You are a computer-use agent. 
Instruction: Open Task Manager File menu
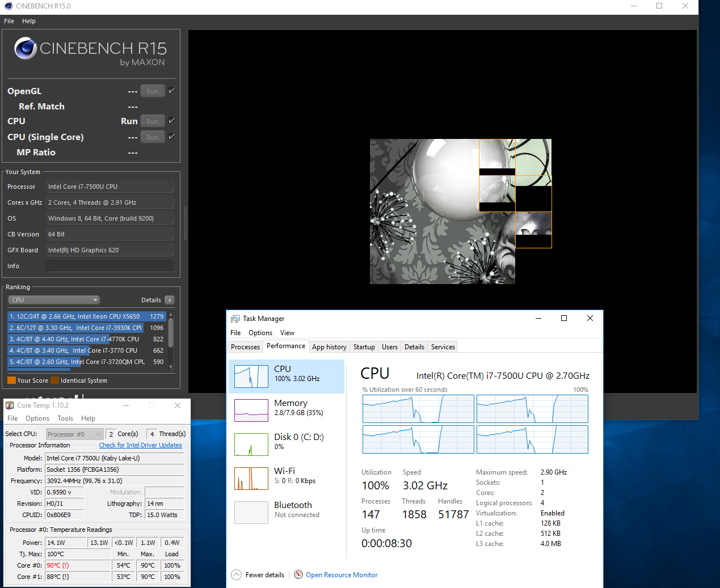235,333
